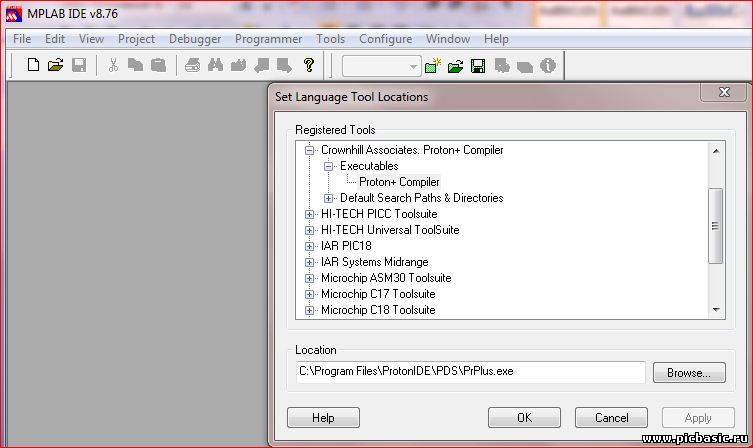The height and width of the screenshot is (448, 753).
Task: Click the MPLAB IDE logo in title bar
Action: [x=14, y=14]
